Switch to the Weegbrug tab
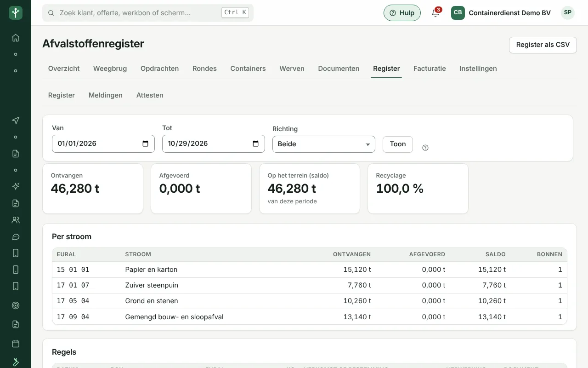The image size is (588, 368). click(110, 69)
